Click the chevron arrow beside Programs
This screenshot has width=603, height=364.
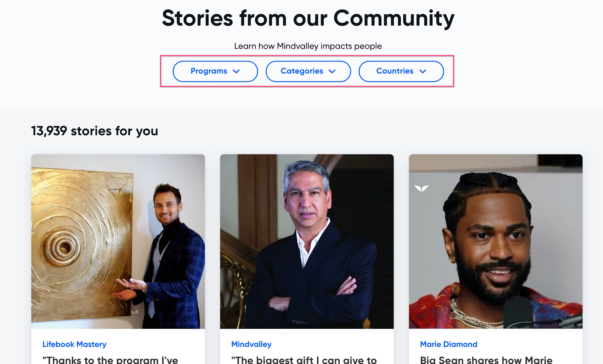click(236, 71)
